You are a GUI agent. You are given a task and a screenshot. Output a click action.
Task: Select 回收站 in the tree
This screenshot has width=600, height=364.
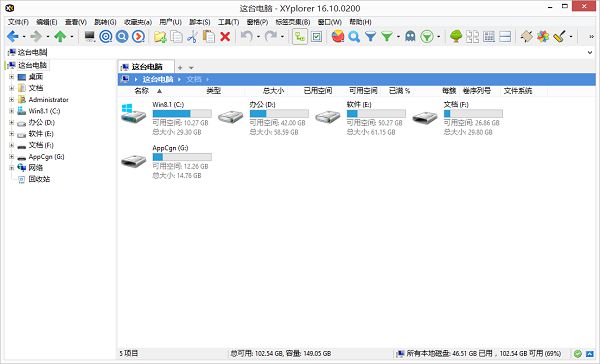click(x=39, y=179)
